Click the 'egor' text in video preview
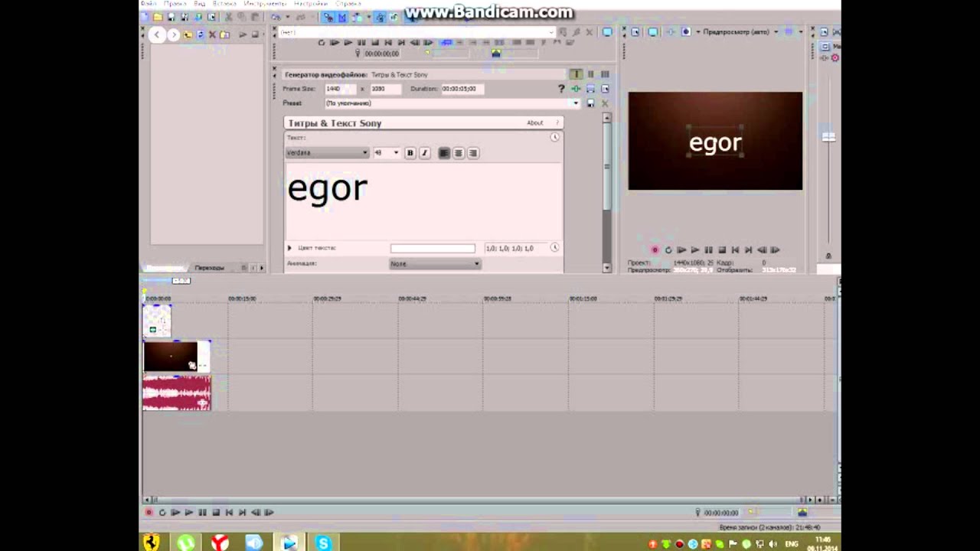The image size is (980, 551). [715, 143]
